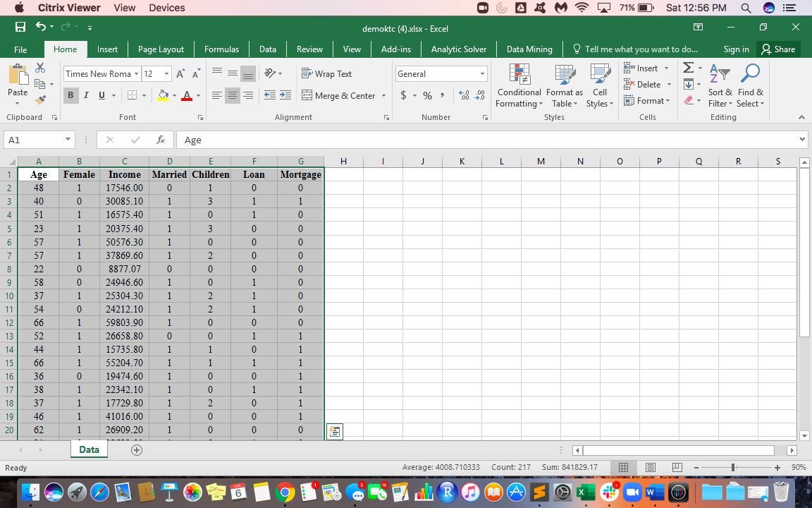This screenshot has height=508, width=812.
Task: Open Spotlight search in menu bar
Action: tap(746, 8)
